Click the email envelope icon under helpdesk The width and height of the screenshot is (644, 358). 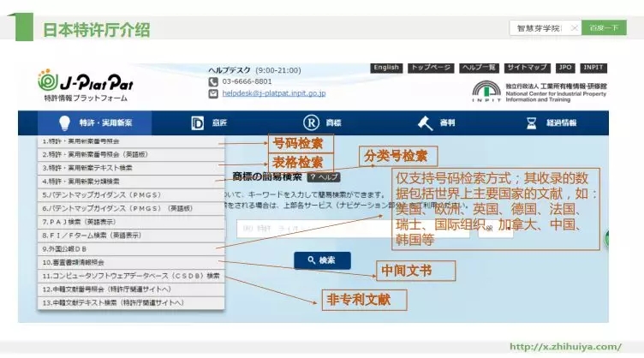pyautogui.click(x=214, y=92)
